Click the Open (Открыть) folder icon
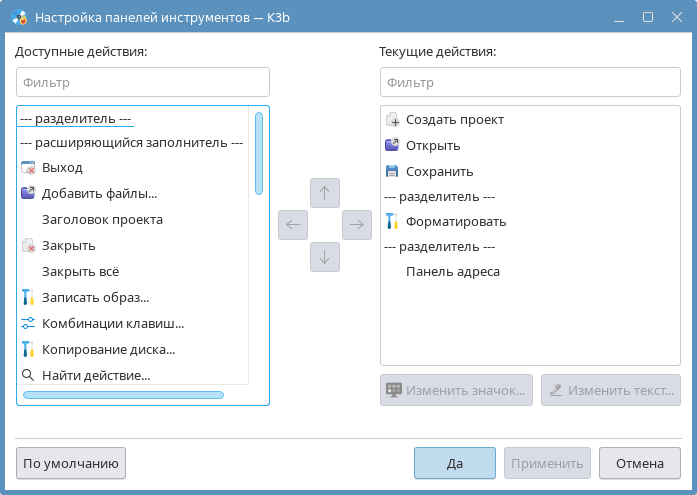This screenshot has height=495, width=697. (x=392, y=145)
